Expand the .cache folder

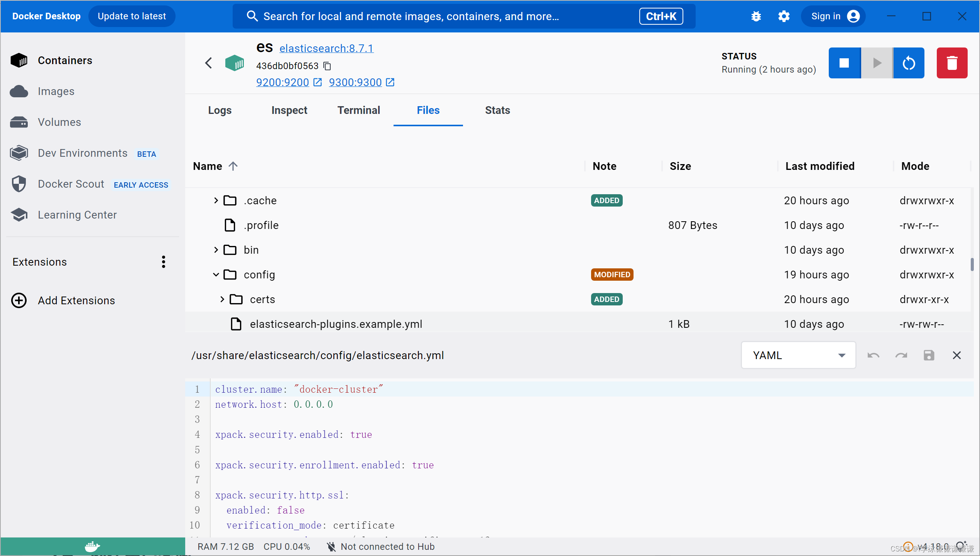(x=216, y=200)
